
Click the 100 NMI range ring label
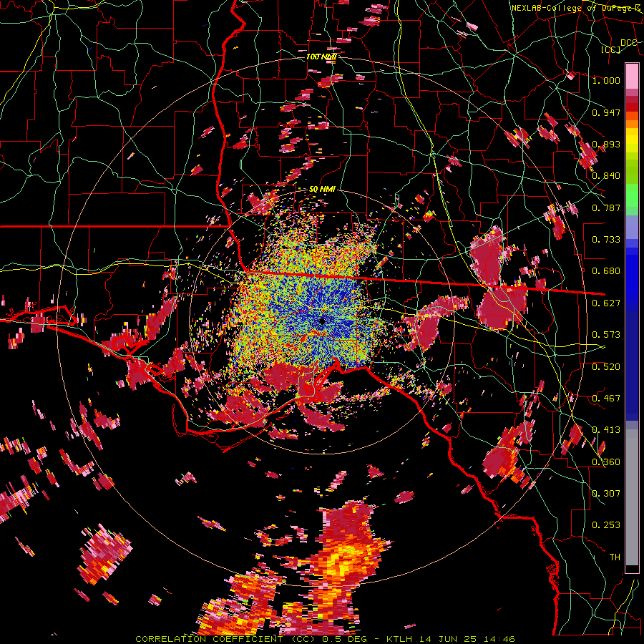click(x=321, y=57)
